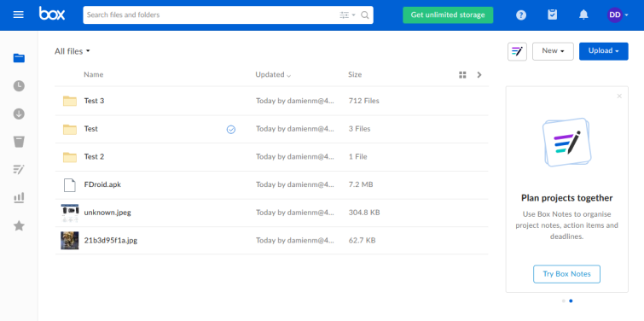Click Get unlimited storage button
This screenshot has height=321, width=644.
click(448, 15)
